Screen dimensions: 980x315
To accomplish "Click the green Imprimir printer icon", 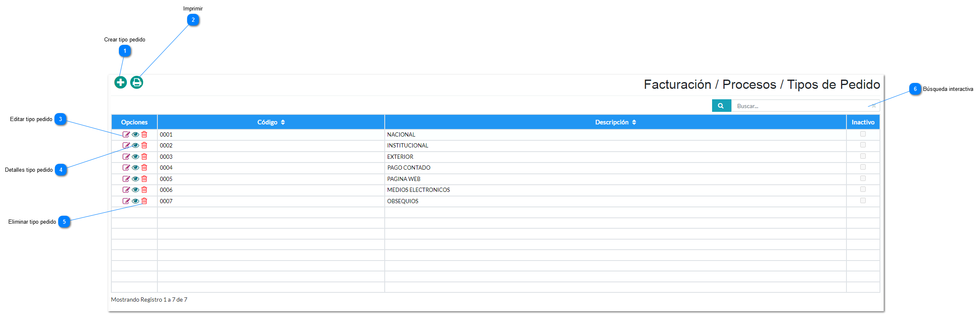I will (136, 83).
